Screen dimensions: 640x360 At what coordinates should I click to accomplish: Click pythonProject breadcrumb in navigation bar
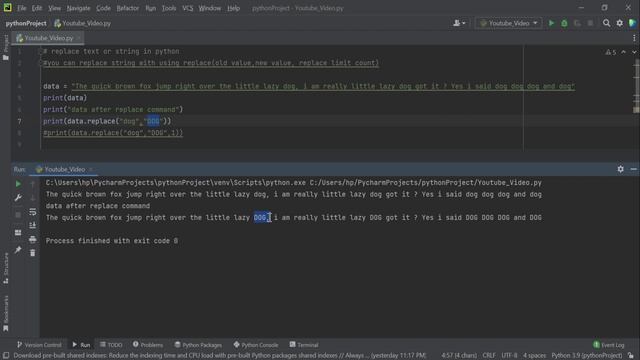tap(26, 23)
